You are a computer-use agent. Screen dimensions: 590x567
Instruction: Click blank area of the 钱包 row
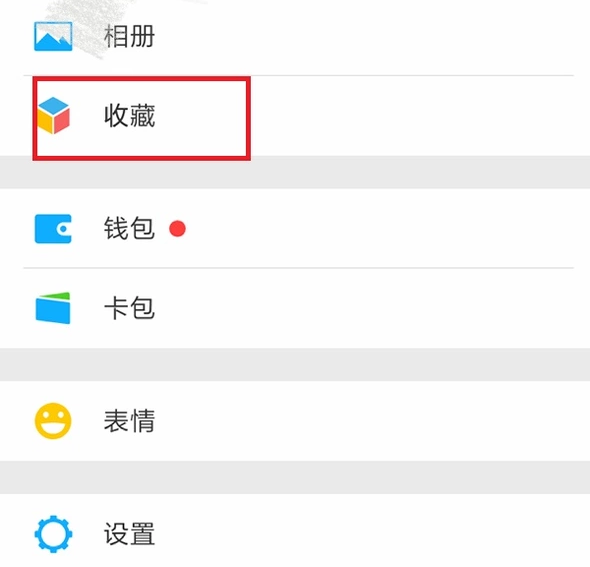point(376,229)
